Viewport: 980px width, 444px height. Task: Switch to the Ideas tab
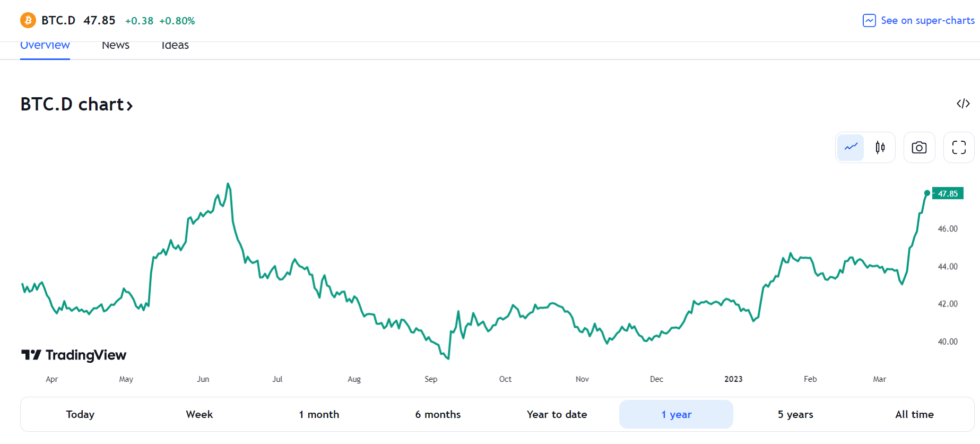click(175, 47)
